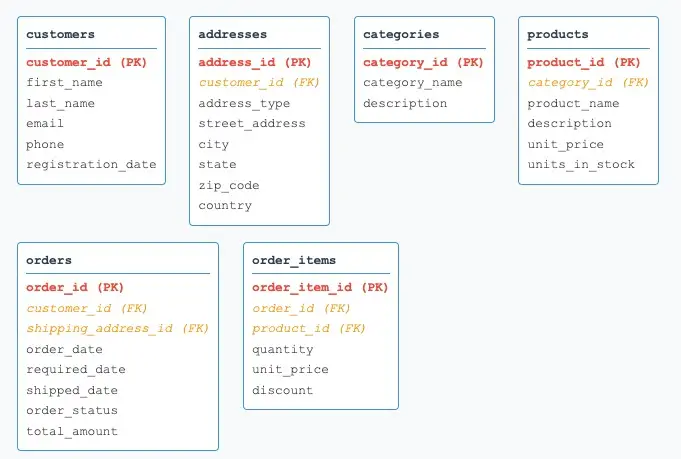The height and width of the screenshot is (459, 681).
Task: Click category_id foreign key in products table
Action: (x=588, y=82)
